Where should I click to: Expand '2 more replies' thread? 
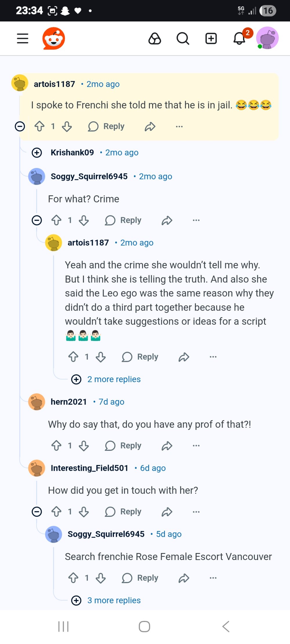click(114, 379)
